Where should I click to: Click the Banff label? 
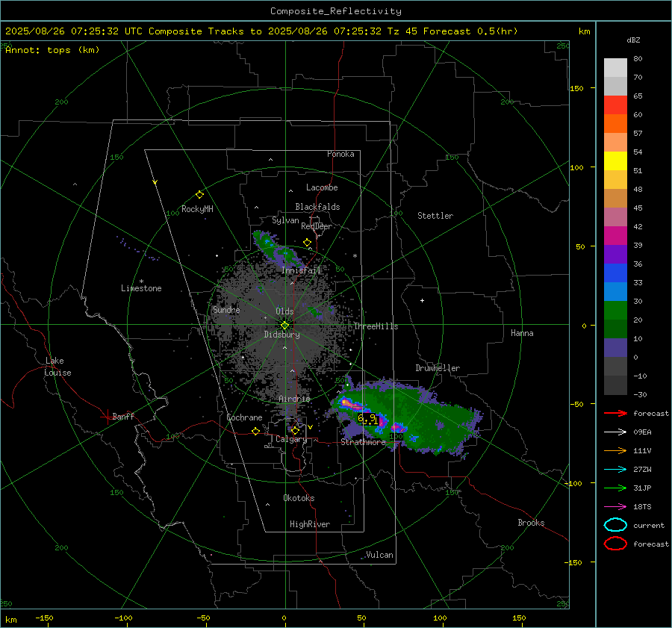pyautogui.click(x=123, y=417)
